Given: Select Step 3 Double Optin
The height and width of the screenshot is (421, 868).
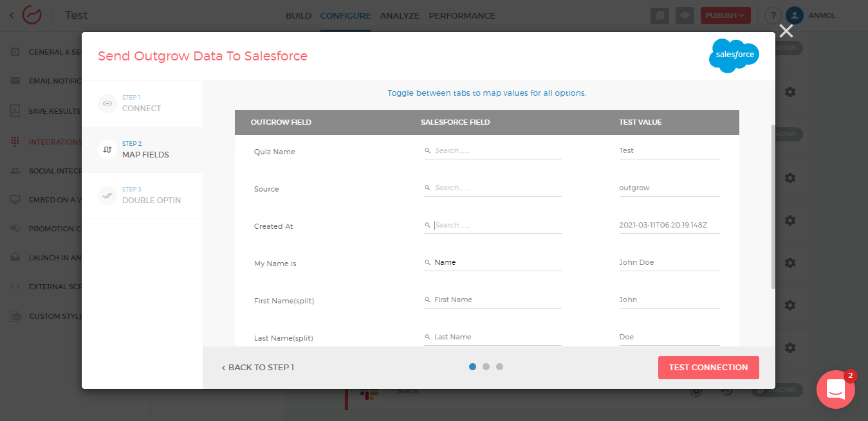Looking at the screenshot, I should (x=142, y=195).
